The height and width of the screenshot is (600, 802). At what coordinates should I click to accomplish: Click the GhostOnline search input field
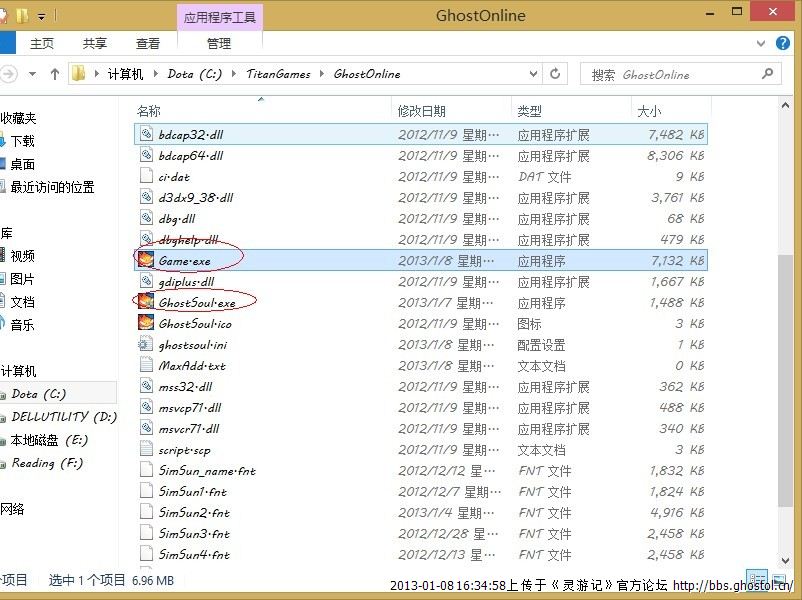tap(680, 74)
